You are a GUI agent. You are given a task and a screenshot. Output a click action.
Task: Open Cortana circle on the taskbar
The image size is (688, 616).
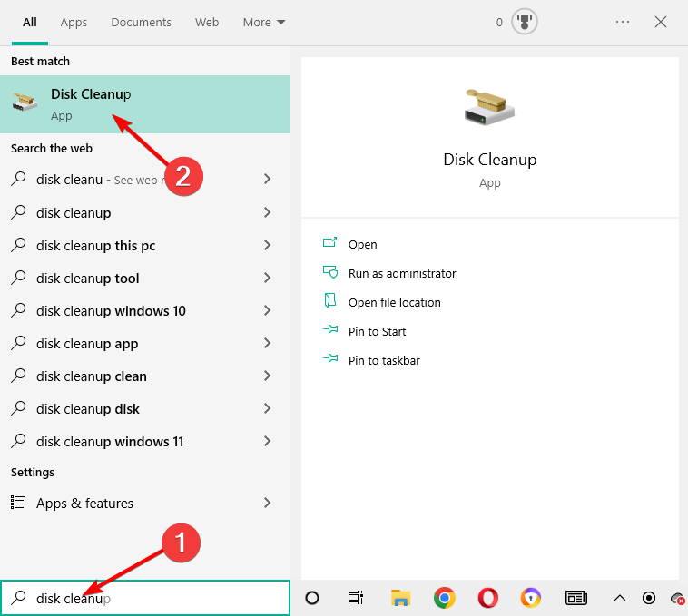pyautogui.click(x=312, y=598)
